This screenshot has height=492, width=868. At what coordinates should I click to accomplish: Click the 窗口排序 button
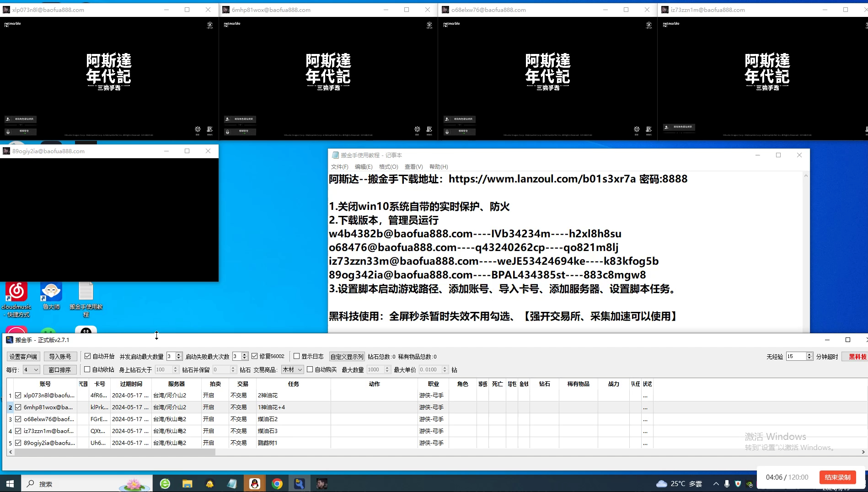60,370
